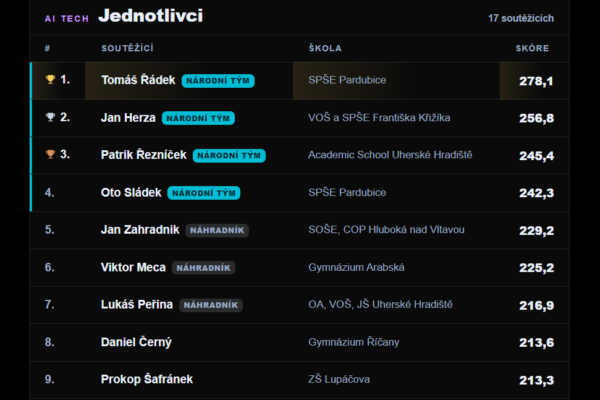Click the # rank column header
The height and width of the screenshot is (400, 600).
click(x=47, y=48)
